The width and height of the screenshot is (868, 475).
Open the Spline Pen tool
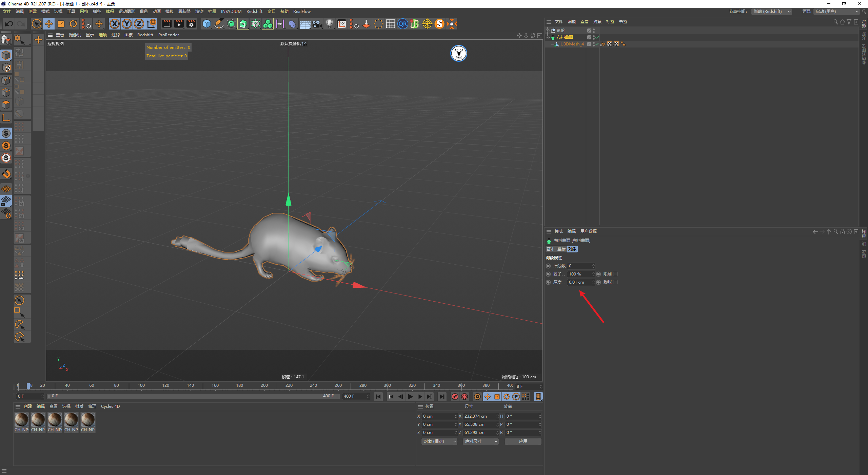(219, 24)
